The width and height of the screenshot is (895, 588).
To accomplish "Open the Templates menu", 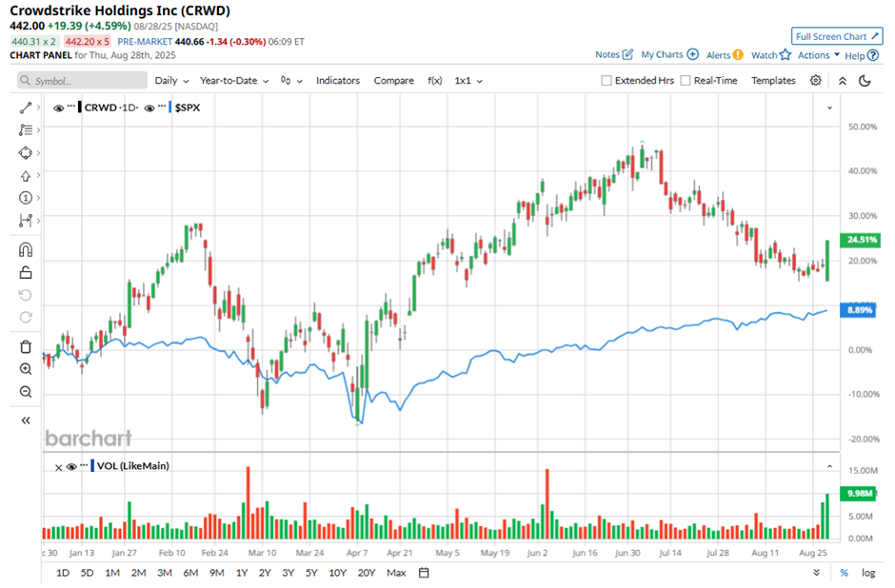I will pos(773,81).
